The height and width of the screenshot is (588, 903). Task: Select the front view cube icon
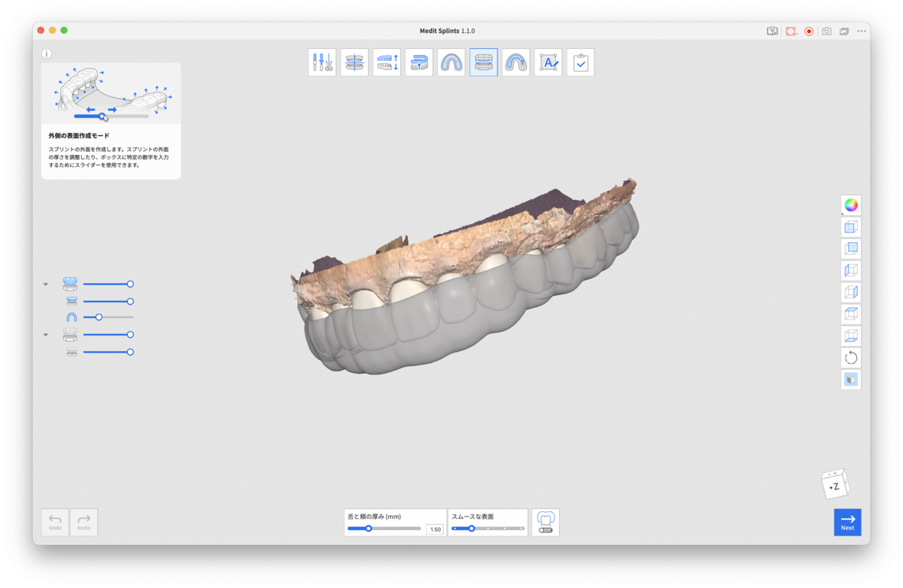tap(850, 226)
